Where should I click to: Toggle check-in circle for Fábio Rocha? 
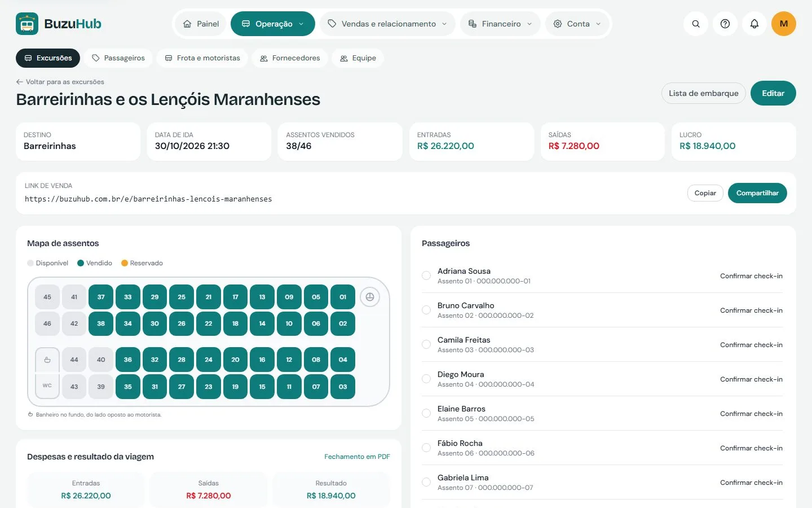pos(426,448)
